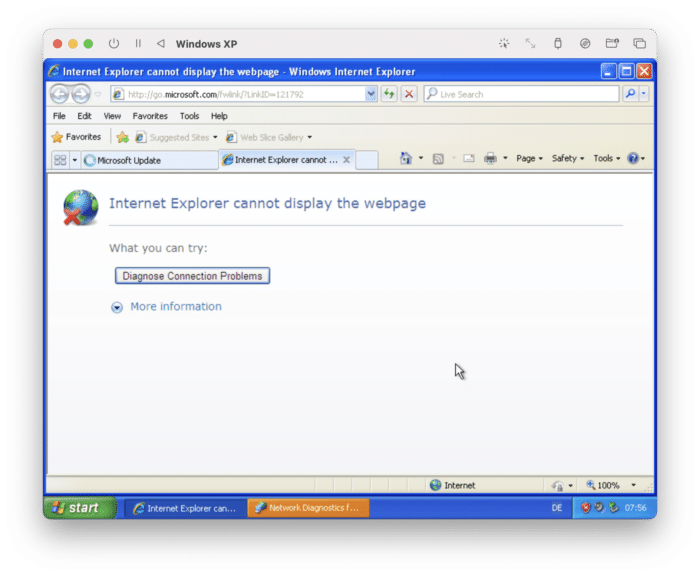Open the File menu
The width and height of the screenshot is (700, 576).
tap(59, 116)
